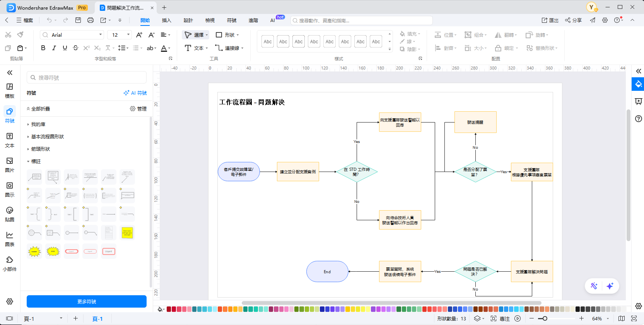Open the 設計 ribbon tab
The width and height of the screenshot is (644, 325).
[188, 20]
